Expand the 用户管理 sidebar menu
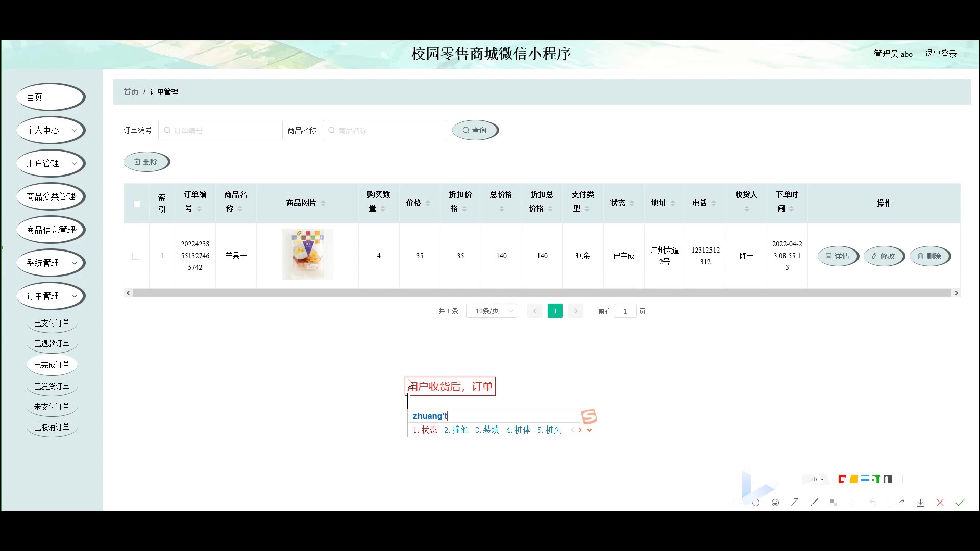980x551 pixels. (51, 163)
